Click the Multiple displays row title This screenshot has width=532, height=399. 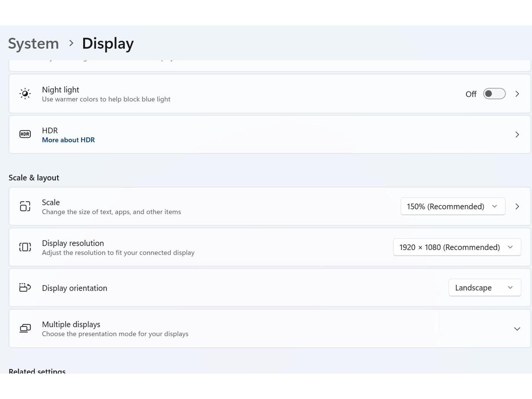point(71,324)
